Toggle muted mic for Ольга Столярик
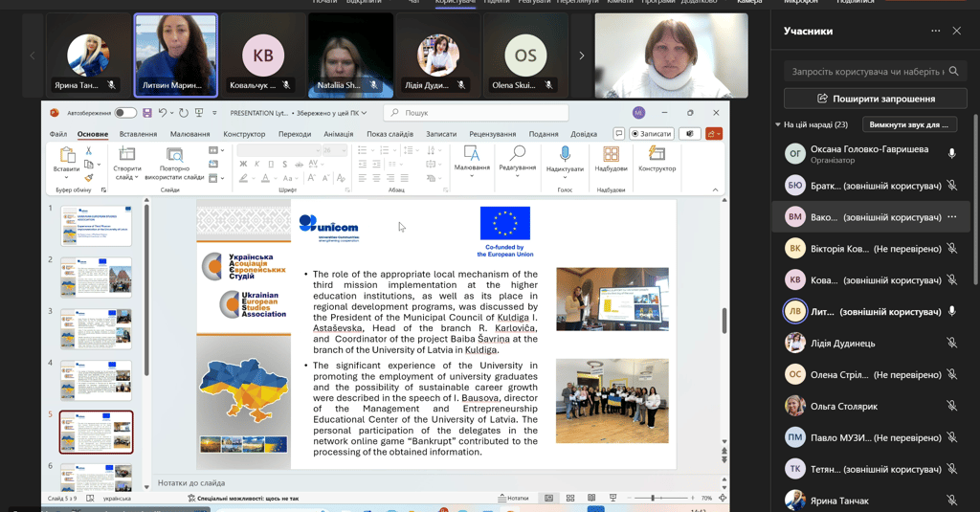Viewport: 980px width, 512px height. (x=952, y=407)
